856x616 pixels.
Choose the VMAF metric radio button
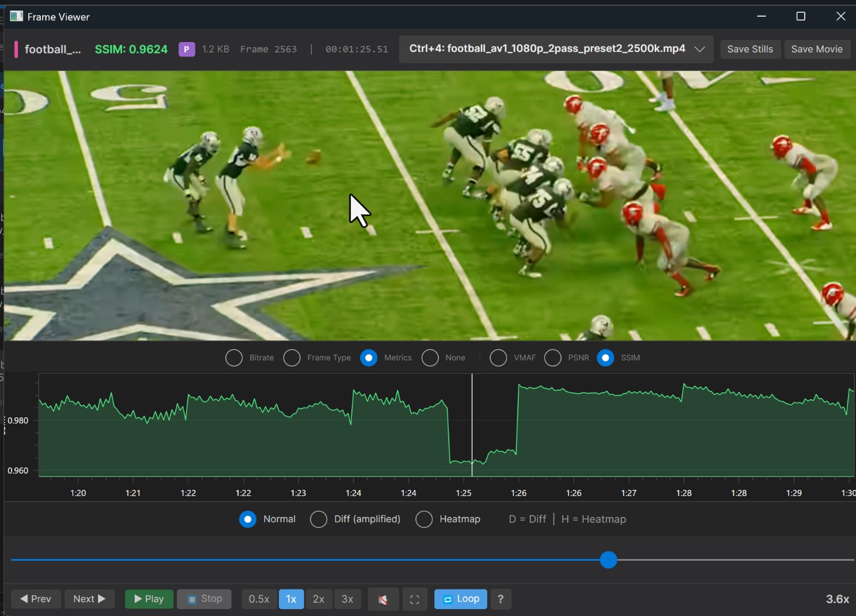(498, 358)
